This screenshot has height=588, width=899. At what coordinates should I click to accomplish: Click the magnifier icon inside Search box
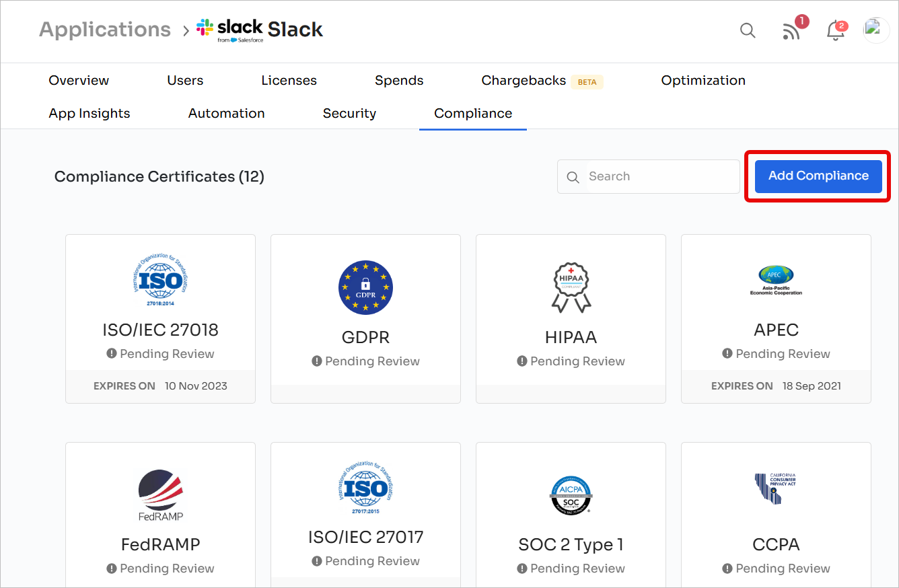point(573,177)
